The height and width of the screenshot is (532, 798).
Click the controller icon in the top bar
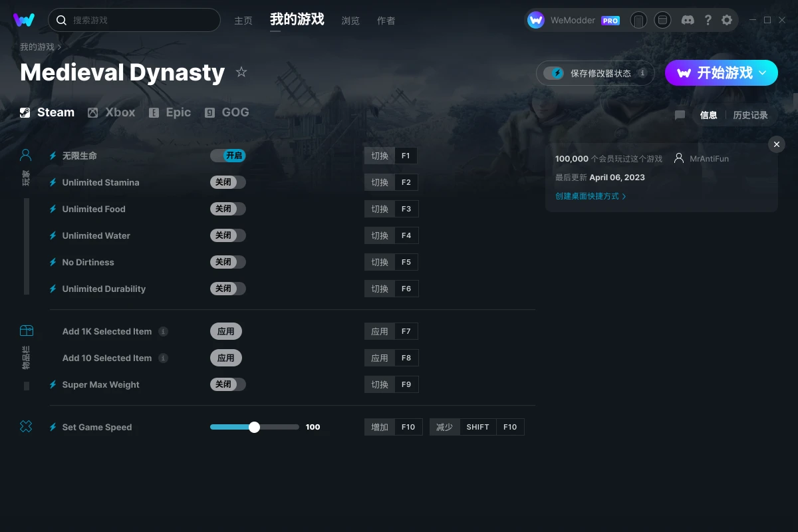tap(638, 20)
